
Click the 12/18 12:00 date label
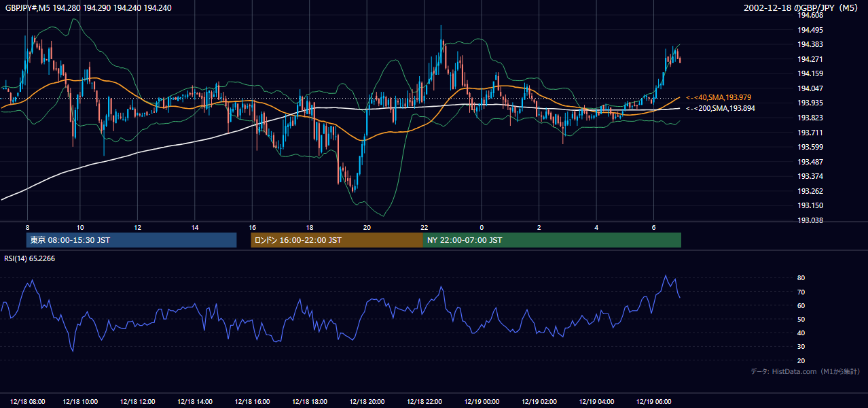coord(137,401)
